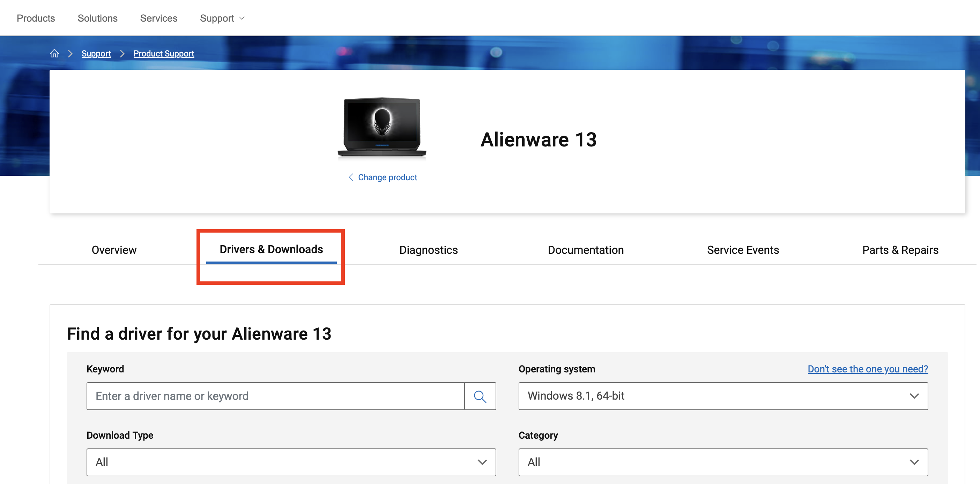Switch to the Diagnostics tab
The height and width of the screenshot is (484, 980).
[428, 250]
